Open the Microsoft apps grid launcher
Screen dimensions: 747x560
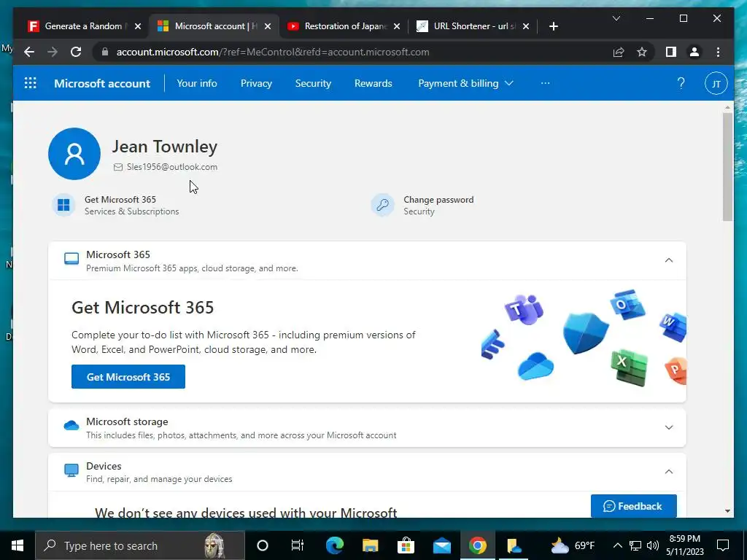[31, 83]
